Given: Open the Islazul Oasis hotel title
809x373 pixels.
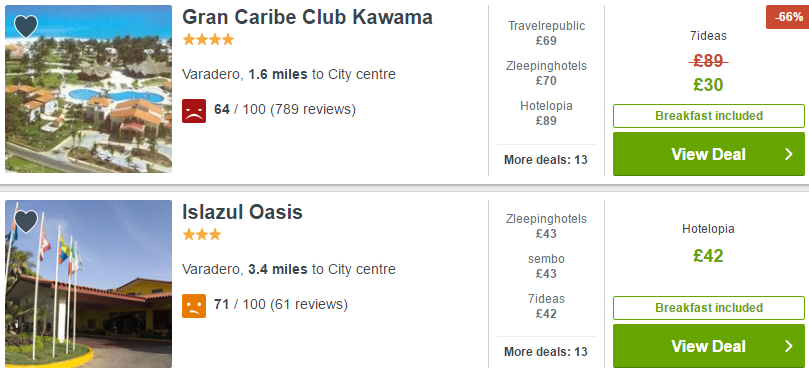Looking at the screenshot, I should point(242,212).
